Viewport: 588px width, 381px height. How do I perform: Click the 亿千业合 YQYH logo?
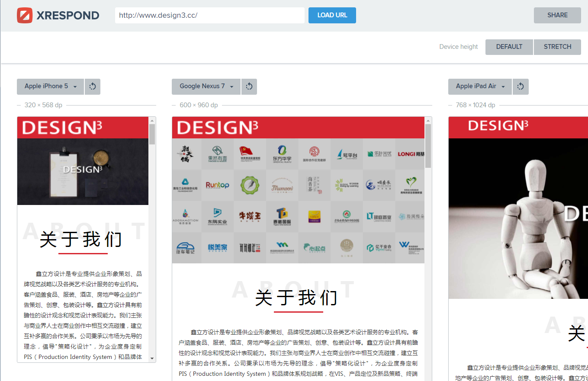(x=379, y=248)
